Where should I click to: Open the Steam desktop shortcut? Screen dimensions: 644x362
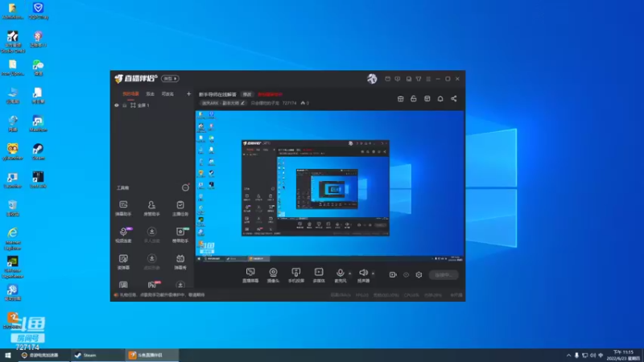click(38, 152)
